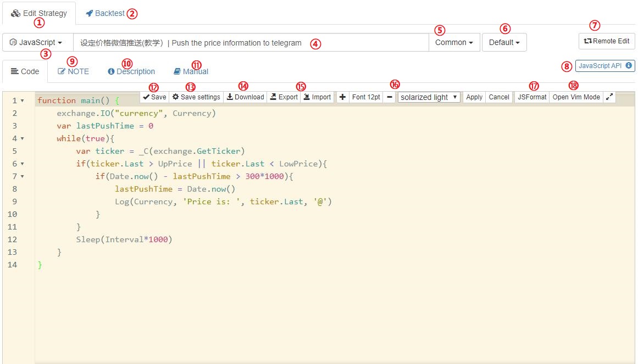Open the Description tab
638x364 pixels.
tap(131, 71)
